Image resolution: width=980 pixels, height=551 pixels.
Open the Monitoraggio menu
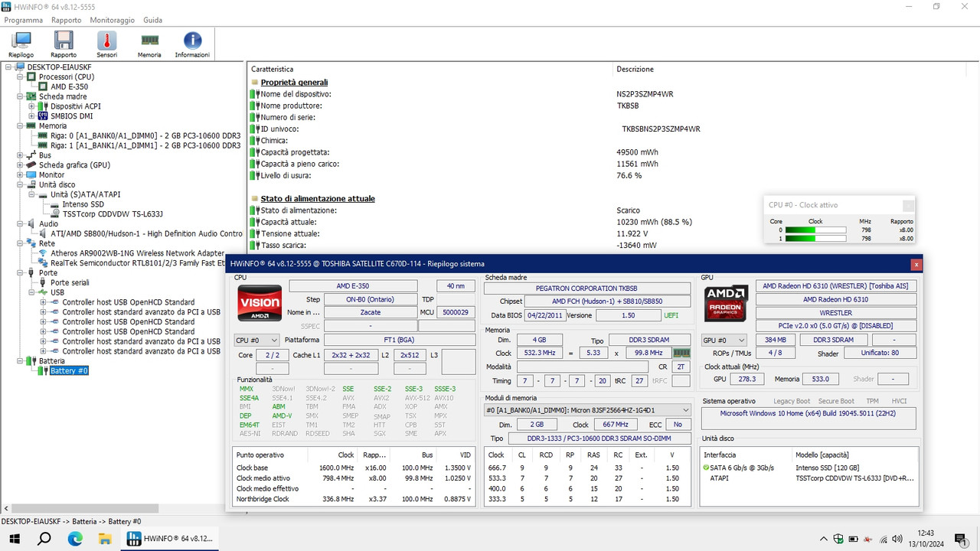112,20
